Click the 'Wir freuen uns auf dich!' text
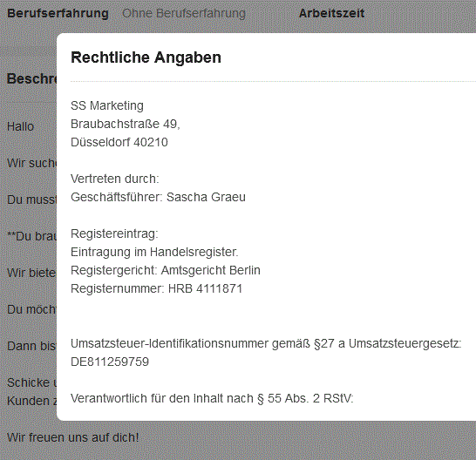Viewport: 476px width, 460px height. tap(73, 437)
